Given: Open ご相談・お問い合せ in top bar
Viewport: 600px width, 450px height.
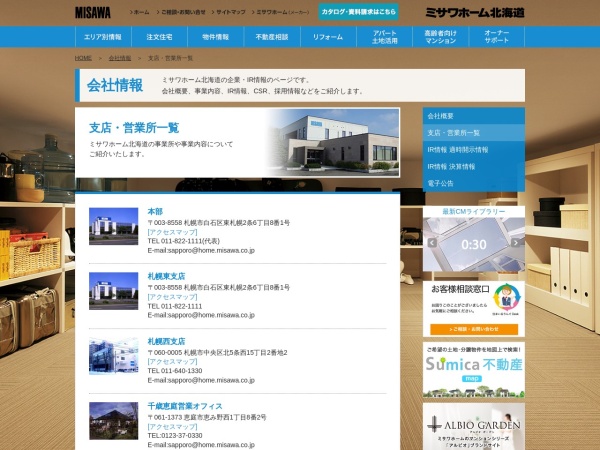Looking at the screenshot, I should [x=181, y=12].
